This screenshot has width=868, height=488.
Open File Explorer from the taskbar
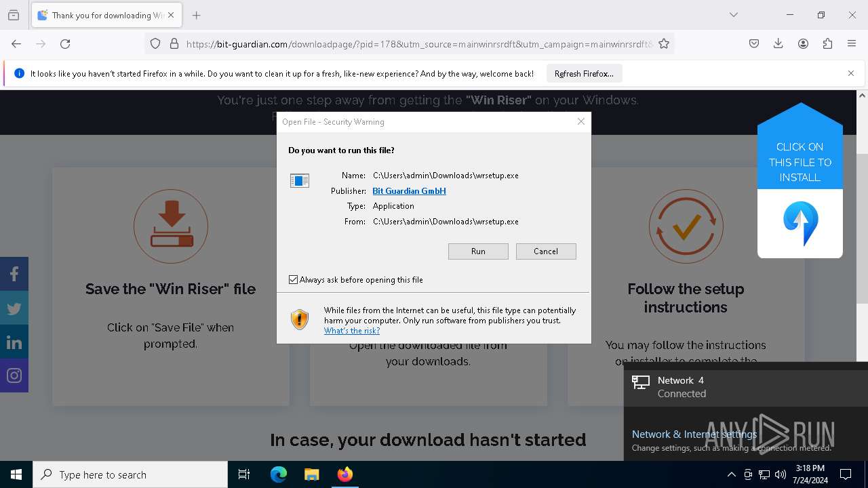(311, 474)
